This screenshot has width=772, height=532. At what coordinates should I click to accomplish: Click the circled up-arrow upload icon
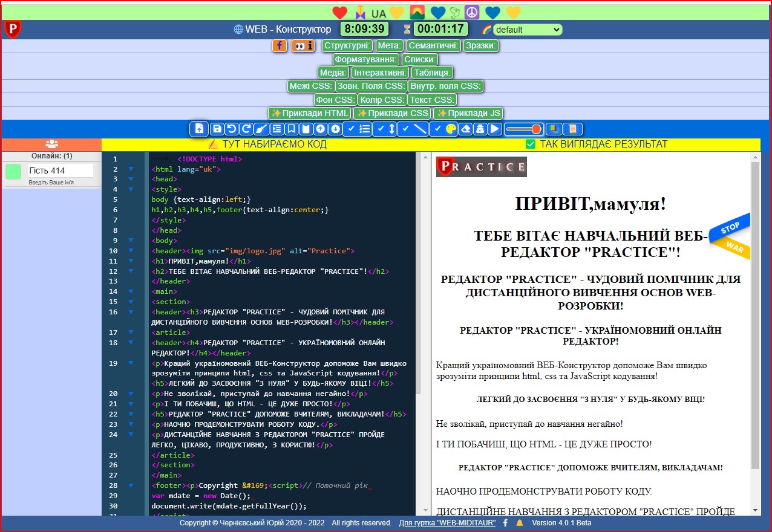coord(320,129)
